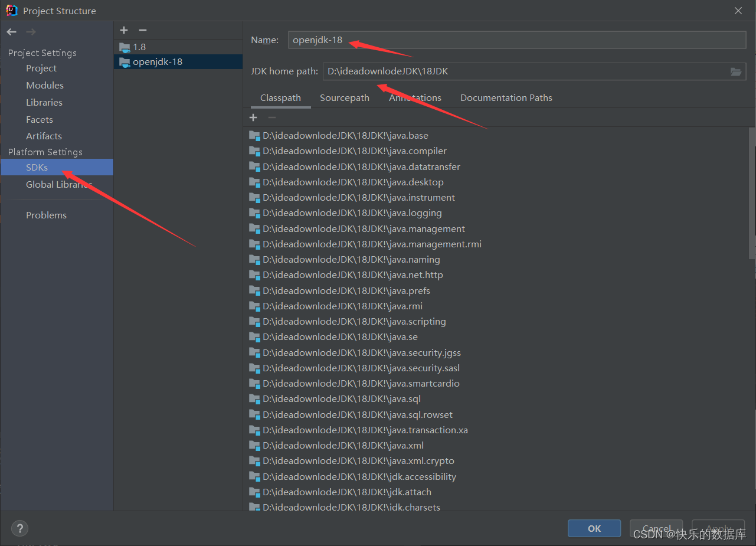The image size is (756, 546).
Task: Switch to the Sourcepath tab
Action: [x=345, y=98]
